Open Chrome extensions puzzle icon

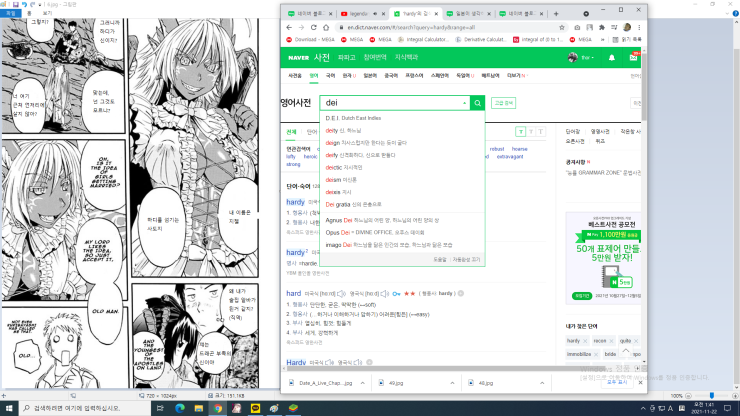point(602,27)
